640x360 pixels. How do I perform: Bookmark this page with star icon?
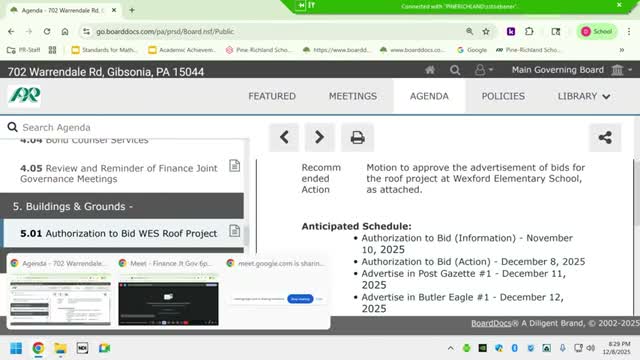[486, 31]
